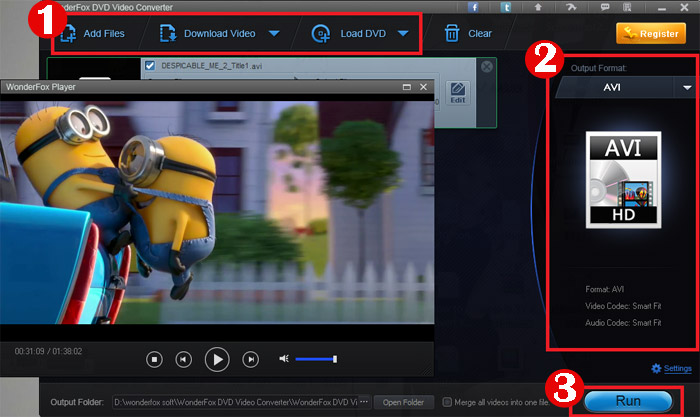The height and width of the screenshot is (417, 700).
Task: Browse output folder with ellipsis button
Action: point(364,402)
